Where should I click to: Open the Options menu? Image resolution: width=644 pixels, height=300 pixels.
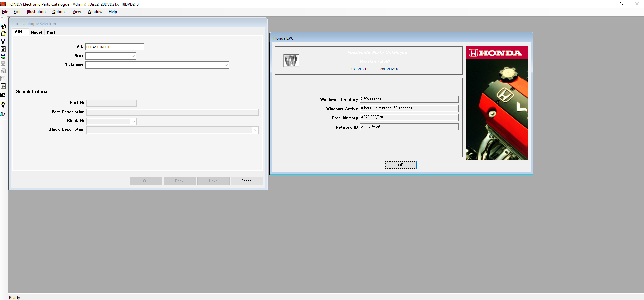[x=59, y=12]
